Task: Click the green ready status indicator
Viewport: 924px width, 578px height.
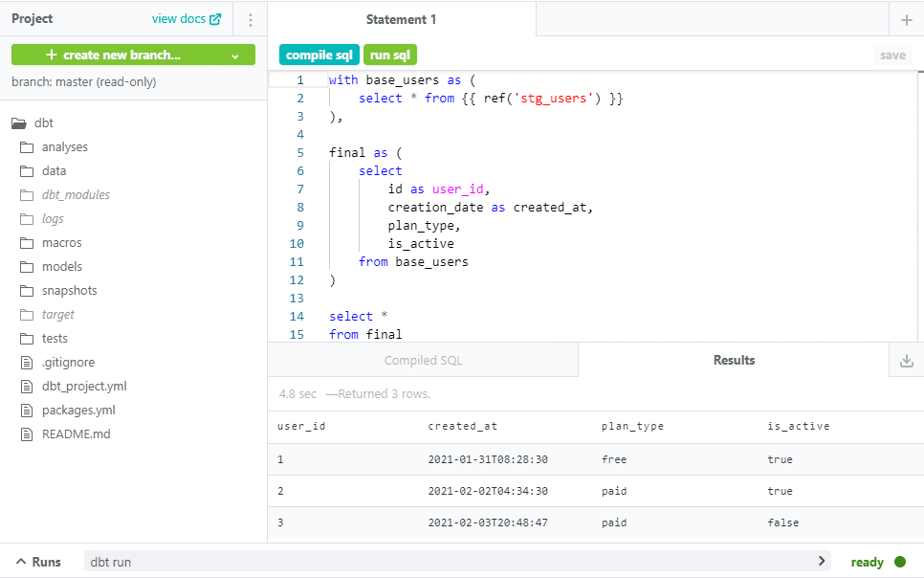Action: (x=899, y=562)
